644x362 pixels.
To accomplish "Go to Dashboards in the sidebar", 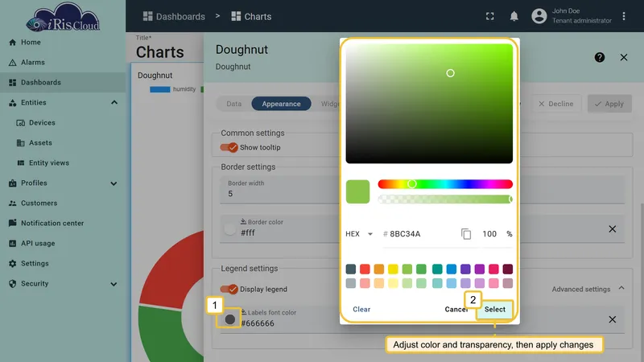I will coord(63,83).
